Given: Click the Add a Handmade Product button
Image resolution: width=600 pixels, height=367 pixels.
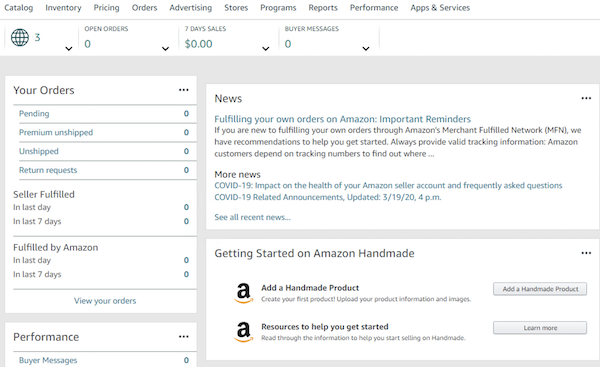Looking at the screenshot, I should (x=540, y=289).
